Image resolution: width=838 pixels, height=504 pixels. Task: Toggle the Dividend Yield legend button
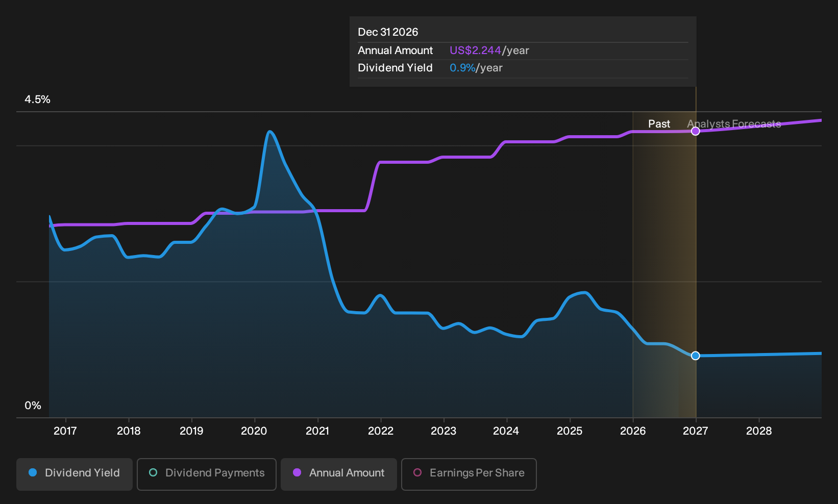pos(75,474)
